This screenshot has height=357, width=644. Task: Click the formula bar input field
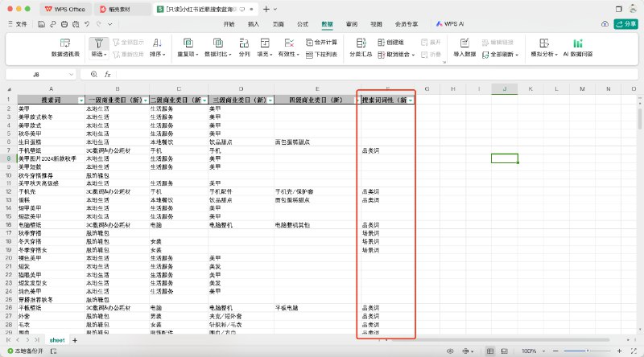(376, 74)
